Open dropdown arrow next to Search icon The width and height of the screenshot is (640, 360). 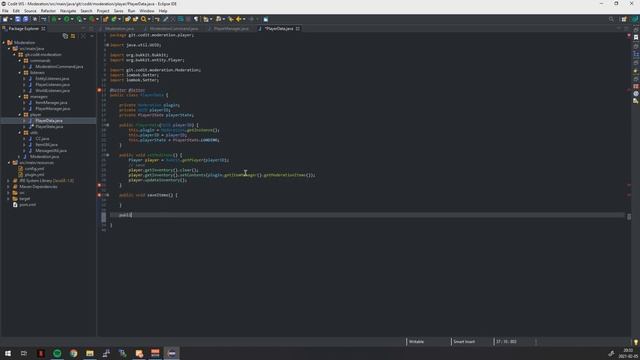149,19
